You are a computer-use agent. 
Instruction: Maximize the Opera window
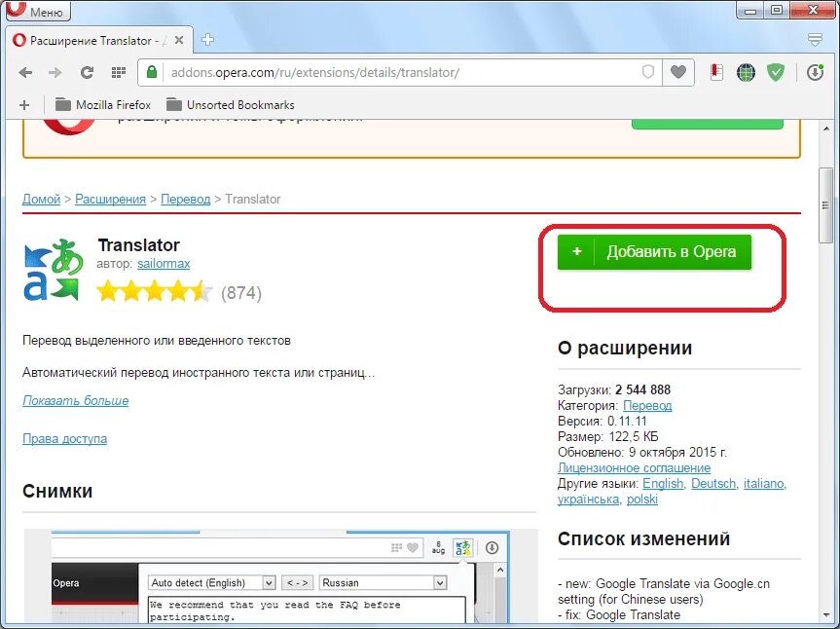pos(777,10)
